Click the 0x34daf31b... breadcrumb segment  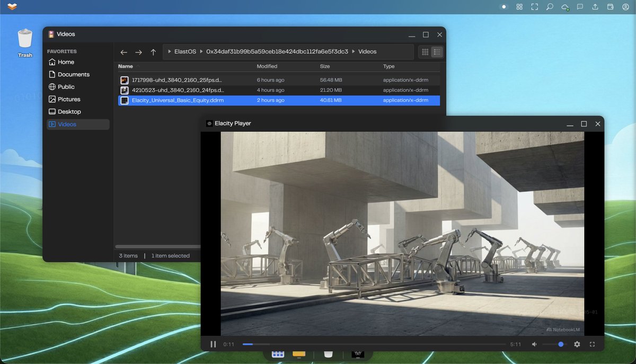[277, 52]
